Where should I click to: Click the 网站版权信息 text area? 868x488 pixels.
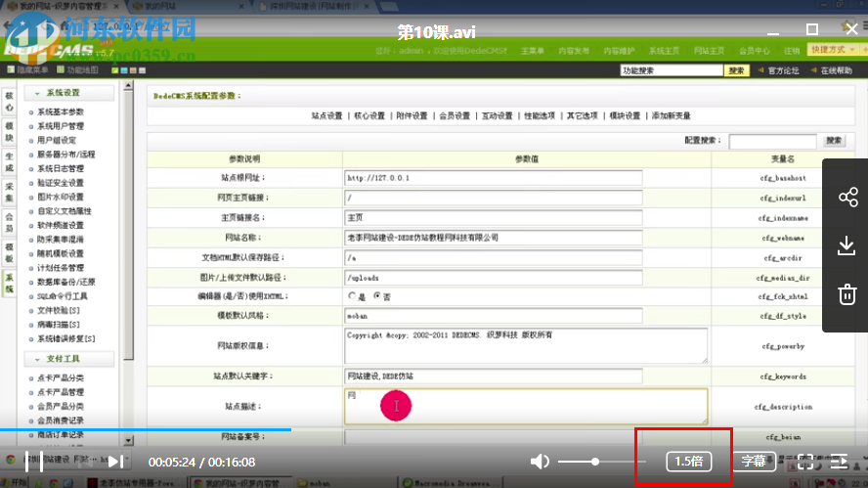pos(526,345)
